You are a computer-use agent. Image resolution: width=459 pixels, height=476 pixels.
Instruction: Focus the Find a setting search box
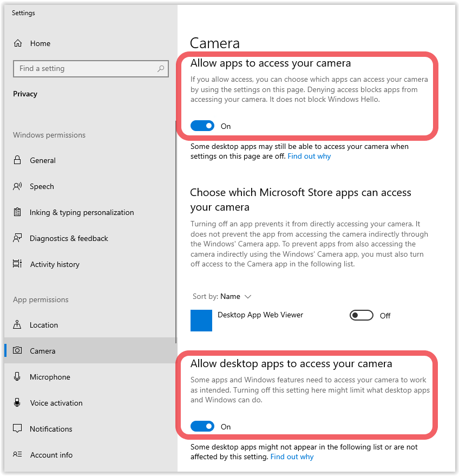tap(91, 69)
